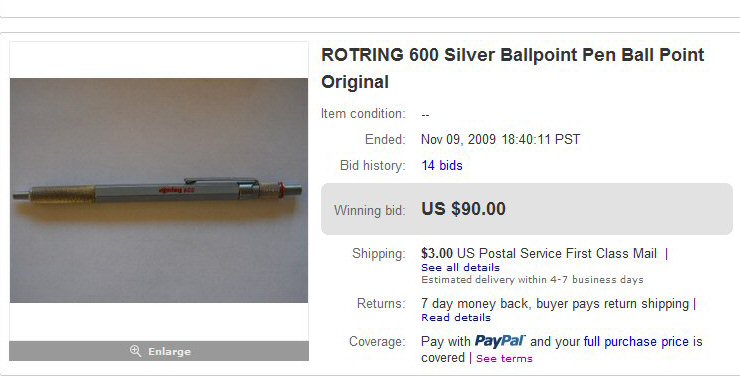Click the Winning bid label
The image size is (740, 379).
pyautogui.click(x=370, y=210)
